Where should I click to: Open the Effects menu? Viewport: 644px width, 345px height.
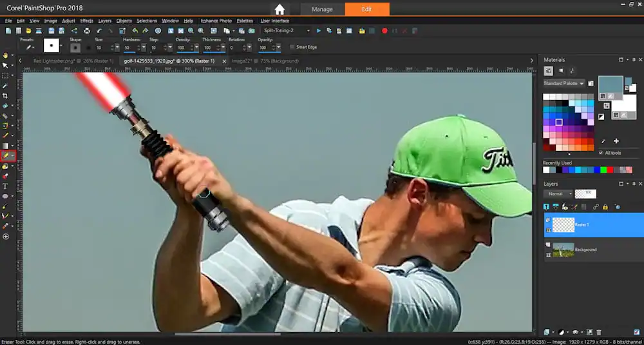pyautogui.click(x=86, y=21)
